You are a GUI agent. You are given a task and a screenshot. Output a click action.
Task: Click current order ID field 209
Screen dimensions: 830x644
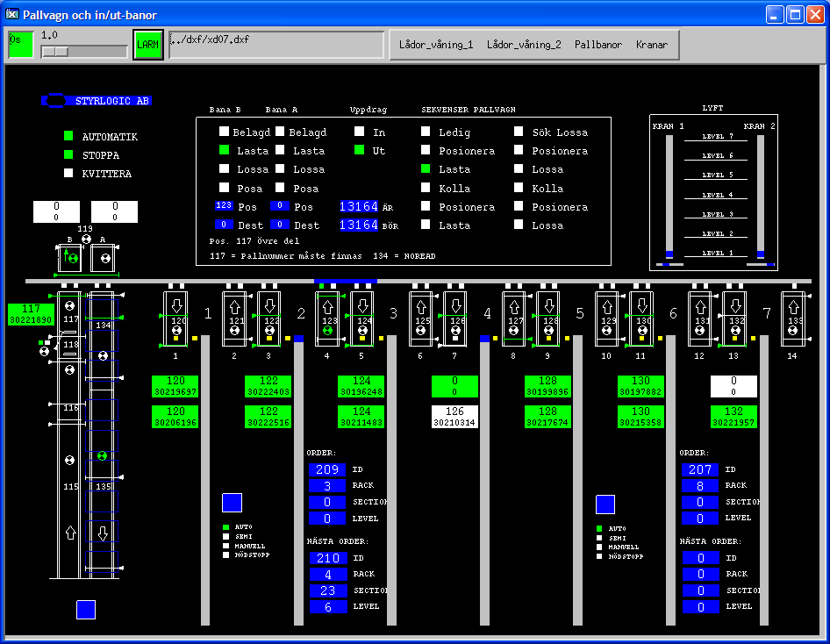point(327,469)
